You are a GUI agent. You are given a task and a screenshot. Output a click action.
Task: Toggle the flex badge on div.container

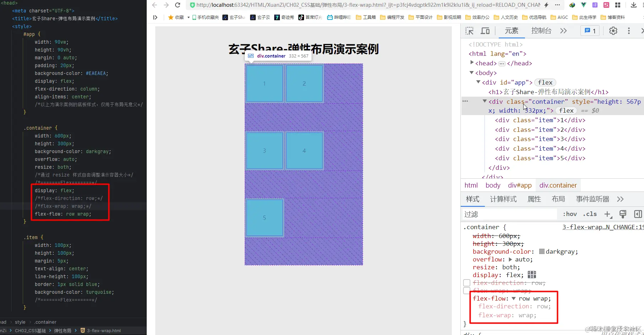pyautogui.click(x=566, y=110)
